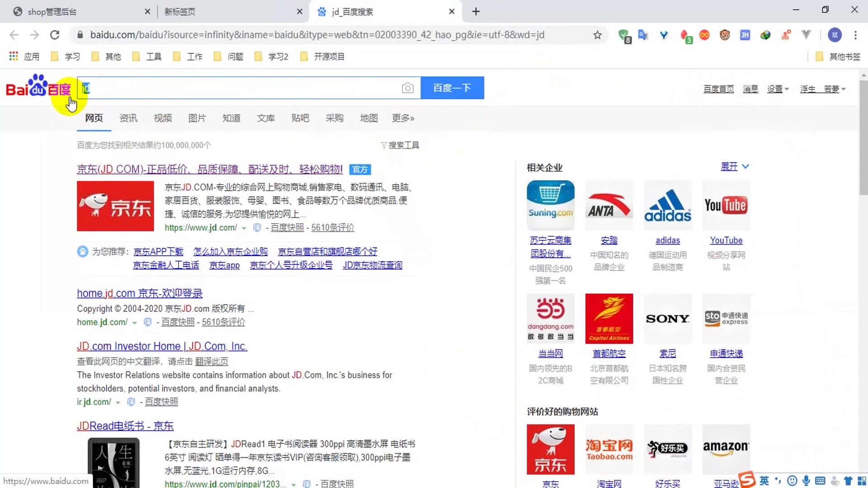Click the page vertical scrollbar thumb
This screenshot has width=868, height=488.
click(x=863, y=137)
